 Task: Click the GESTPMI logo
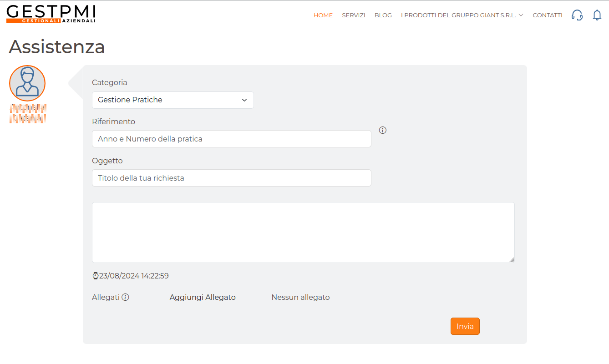coord(50,14)
